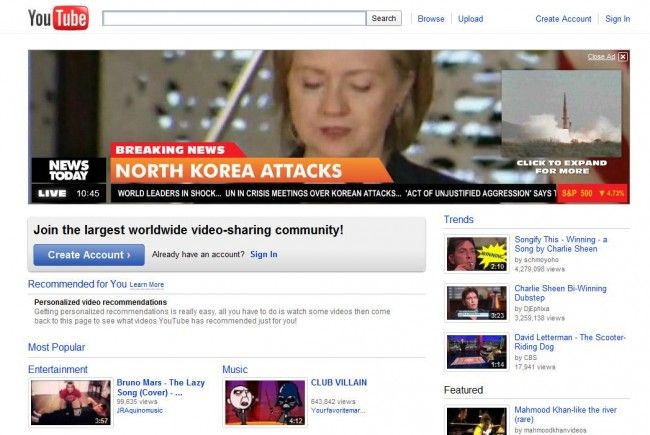This screenshot has width=650, height=435.
Task: Click the Mahmood Khan video thumbnail
Action: point(477,422)
